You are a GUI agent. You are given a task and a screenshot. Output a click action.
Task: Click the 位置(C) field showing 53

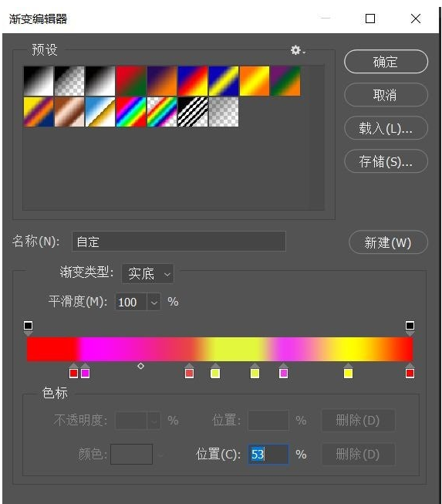[268, 454]
